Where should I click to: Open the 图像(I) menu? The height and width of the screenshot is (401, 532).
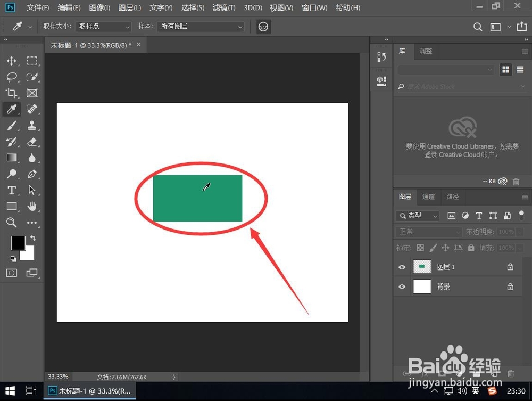click(99, 7)
